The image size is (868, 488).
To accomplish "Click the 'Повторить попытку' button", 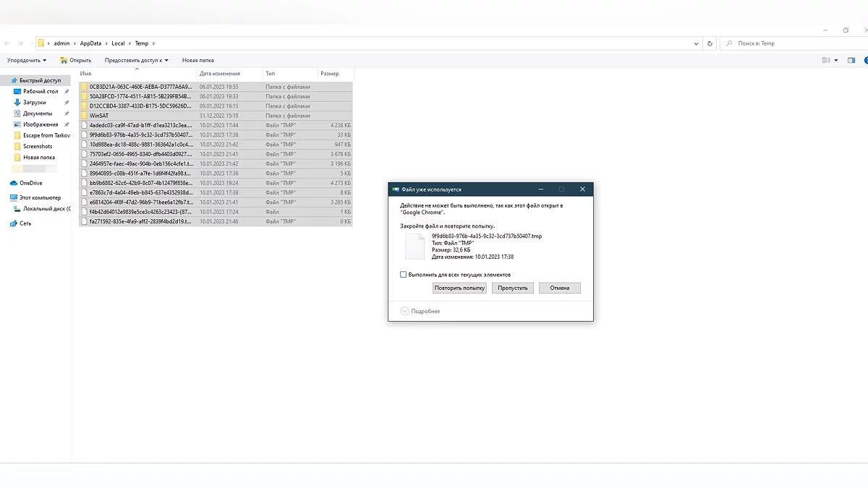I will (x=459, y=288).
